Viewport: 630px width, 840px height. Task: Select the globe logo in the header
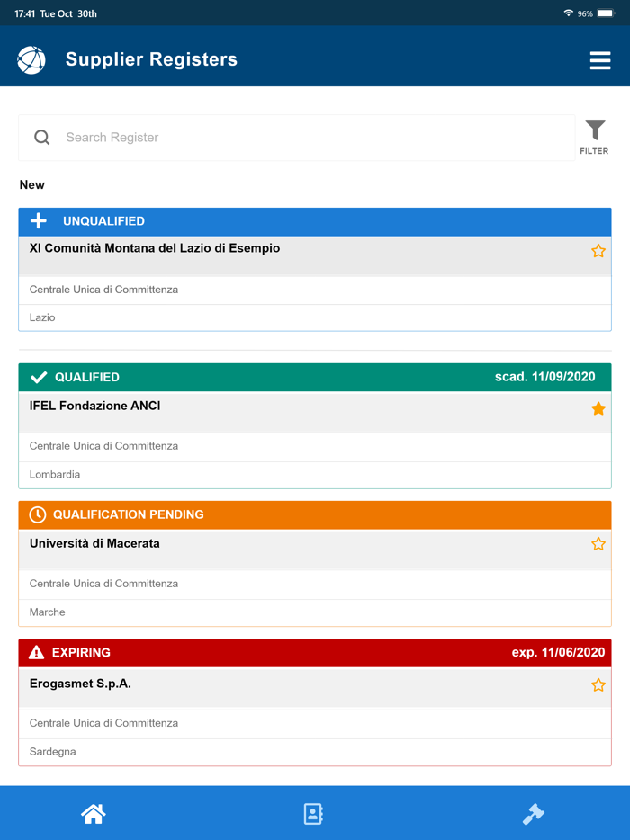click(x=31, y=59)
